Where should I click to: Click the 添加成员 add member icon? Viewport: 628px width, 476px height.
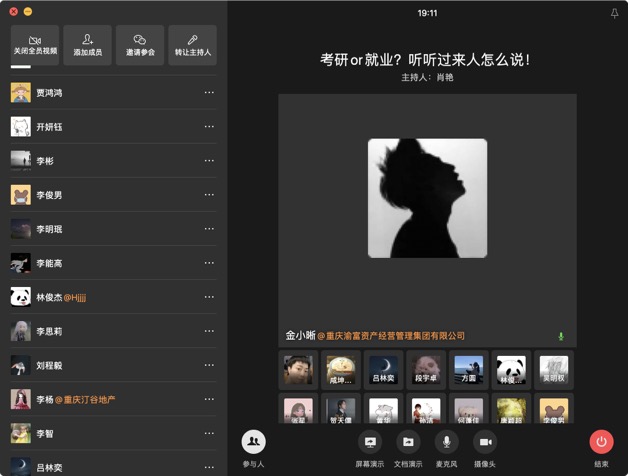click(x=87, y=45)
